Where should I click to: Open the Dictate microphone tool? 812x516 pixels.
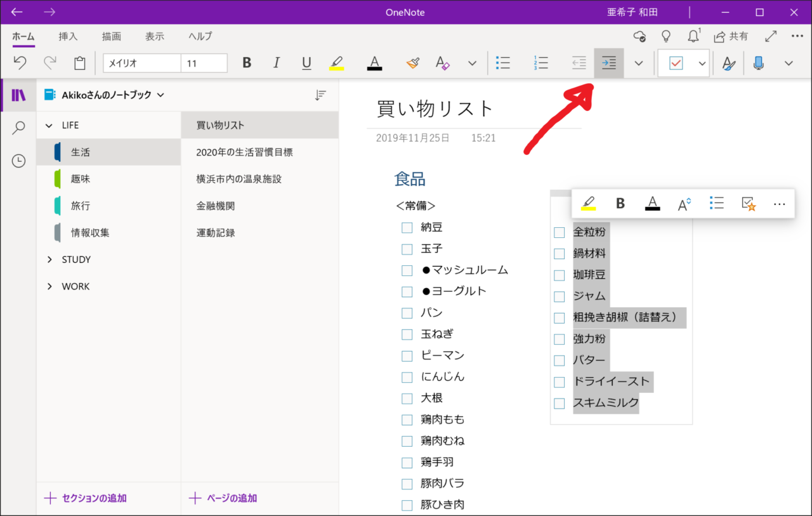click(758, 63)
